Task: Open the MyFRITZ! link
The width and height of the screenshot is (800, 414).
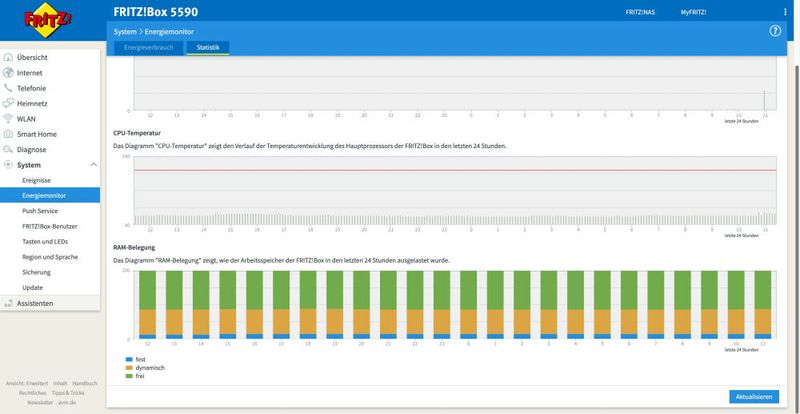Action: (692, 12)
